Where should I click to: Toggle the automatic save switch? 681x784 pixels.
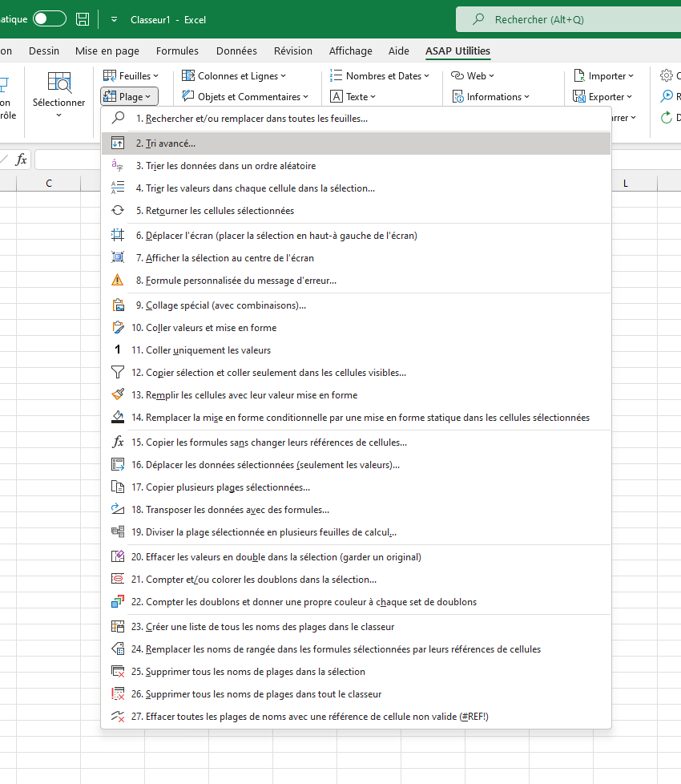pyautogui.click(x=50, y=19)
